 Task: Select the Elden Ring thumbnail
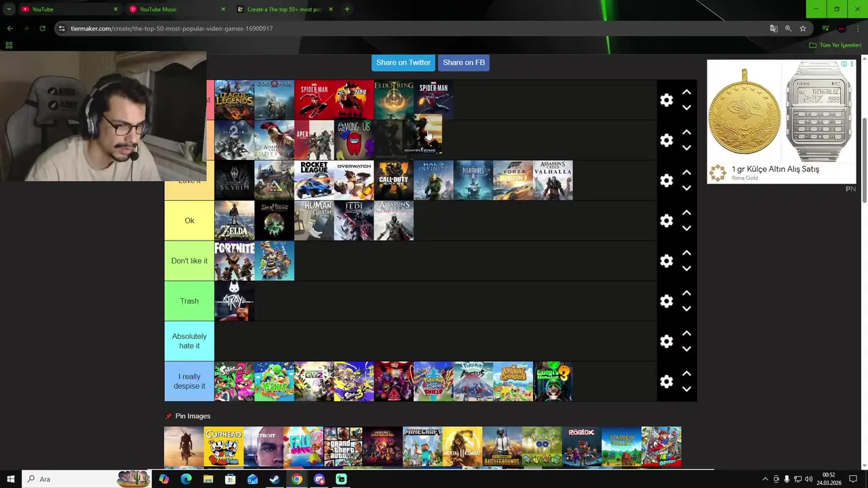(x=394, y=100)
